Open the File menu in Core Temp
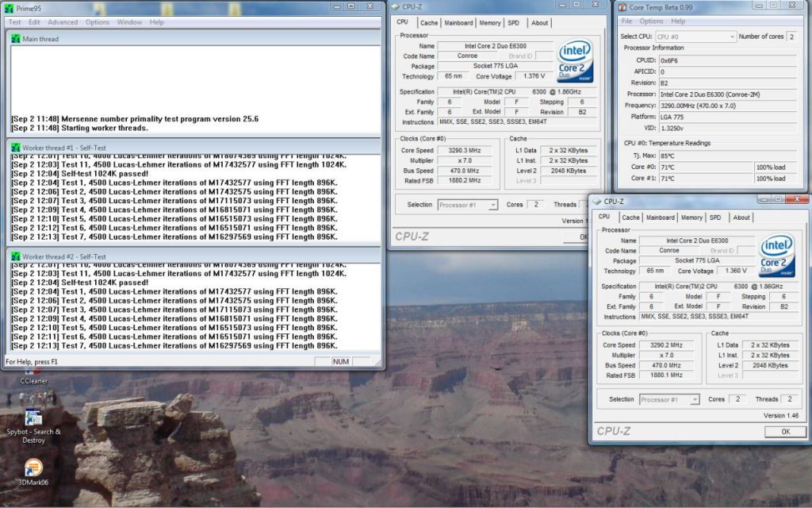Screen dimensions: 812x508 coord(626,21)
